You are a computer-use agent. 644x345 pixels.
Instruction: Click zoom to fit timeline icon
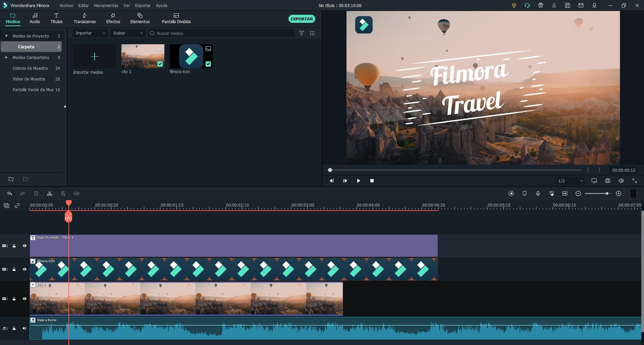click(565, 193)
